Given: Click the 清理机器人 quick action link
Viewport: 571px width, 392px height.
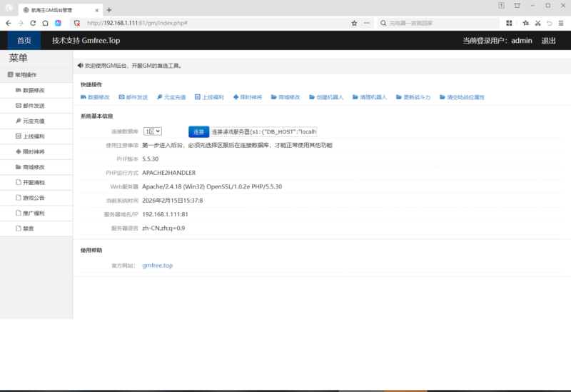Looking at the screenshot, I should pyautogui.click(x=370, y=97).
